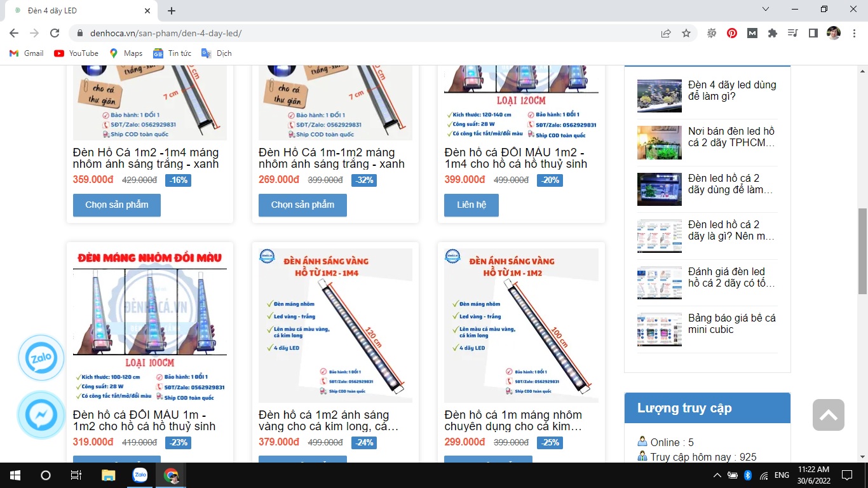Click the share page icon in address bar
The height and width of the screenshot is (488, 868).
(666, 33)
